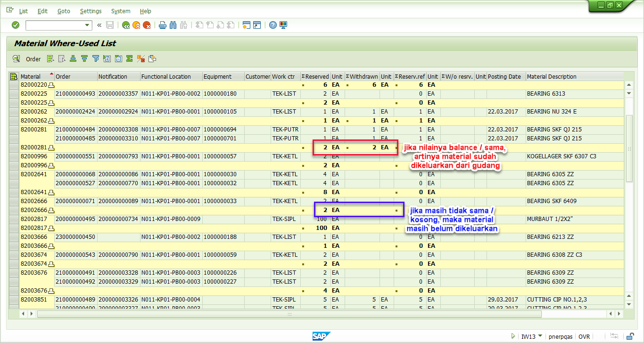The image size is (644, 343).
Task: Open the Help question mark icon
Action: coord(272,25)
